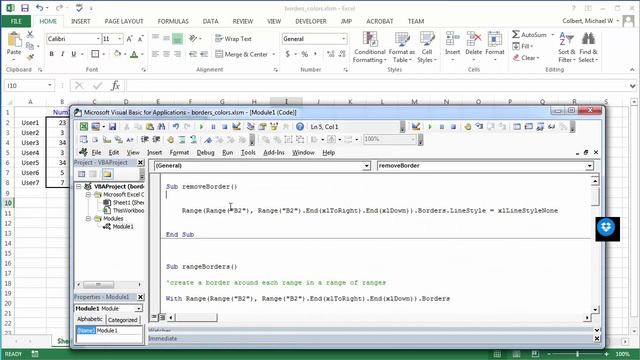Viewport: 640px width, 360px height.
Task: Toggle Underline formatting in Excel ribbon
Action: click(73, 54)
